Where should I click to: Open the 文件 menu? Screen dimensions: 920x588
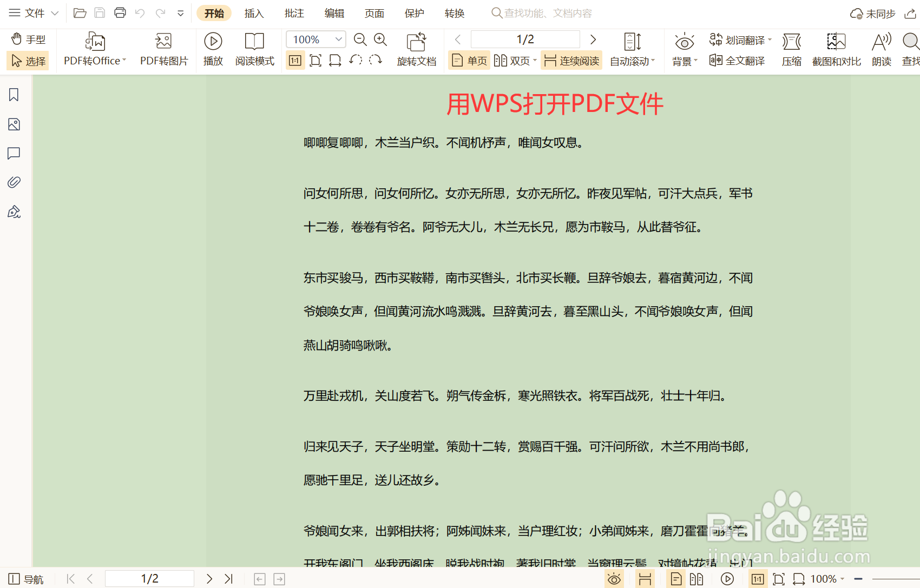click(x=34, y=13)
